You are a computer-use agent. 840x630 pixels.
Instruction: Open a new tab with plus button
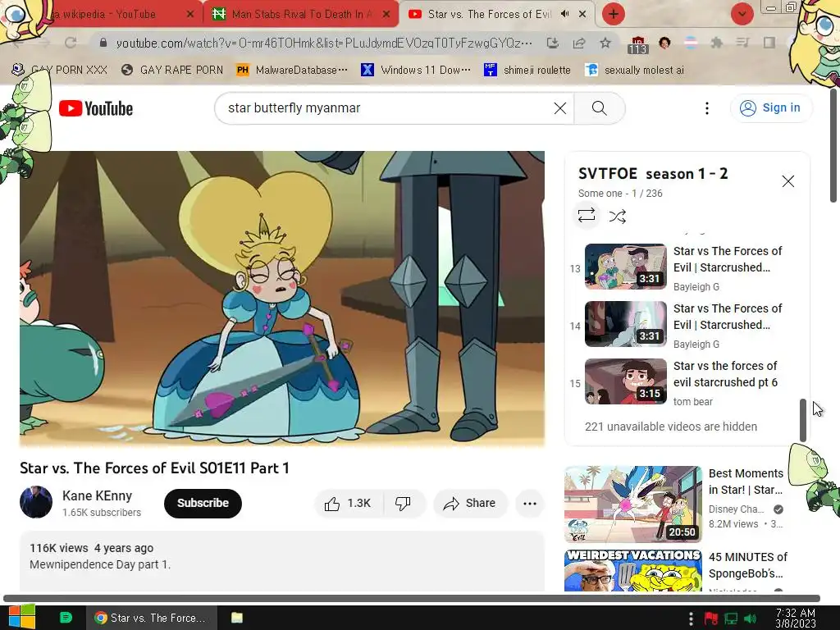tap(614, 14)
